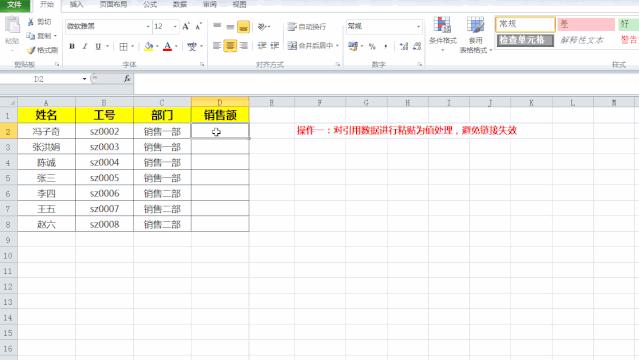The image size is (639, 360).
Task: Open the Font dialog launcher
Action: click(202, 64)
